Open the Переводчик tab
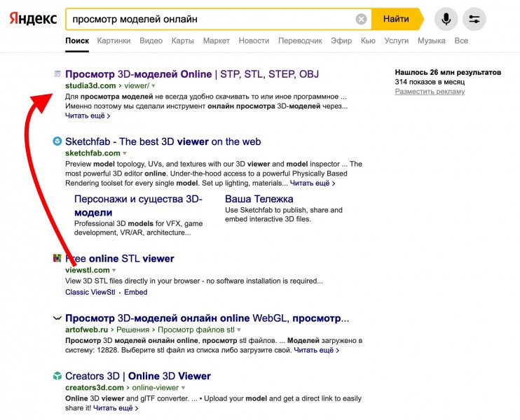Screen dimensions: 520x420 click(300, 41)
